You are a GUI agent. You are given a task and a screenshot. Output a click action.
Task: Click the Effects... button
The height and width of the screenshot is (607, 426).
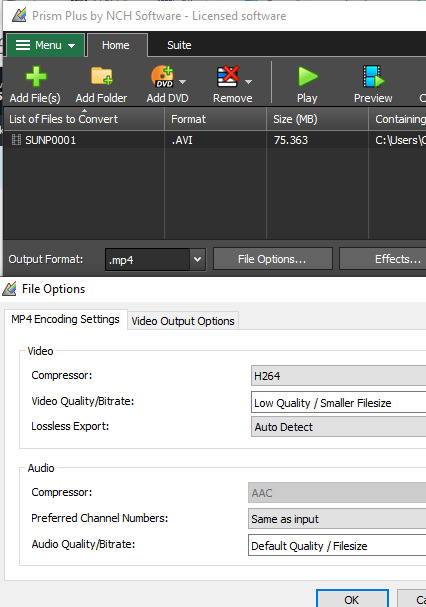[x=383, y=259]
